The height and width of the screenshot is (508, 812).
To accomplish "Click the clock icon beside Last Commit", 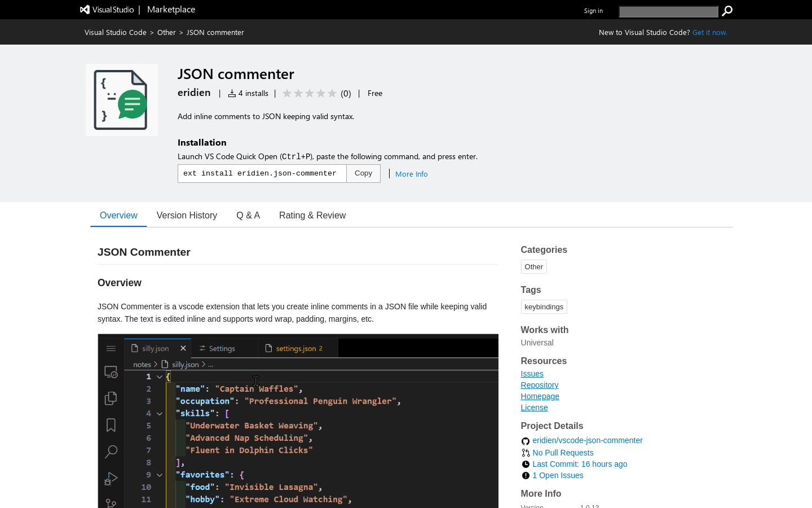I will [x=526, y=464].
